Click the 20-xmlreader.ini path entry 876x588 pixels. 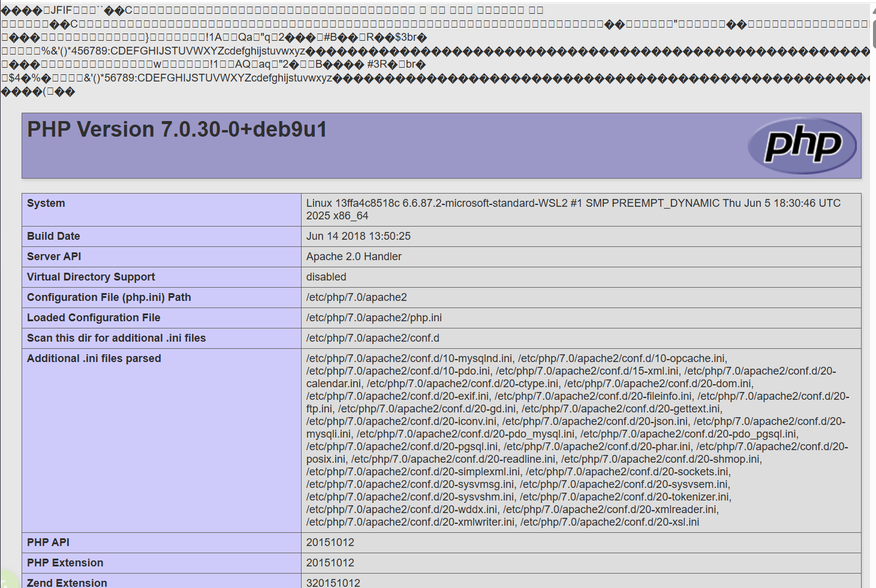[x=610, y=509]
